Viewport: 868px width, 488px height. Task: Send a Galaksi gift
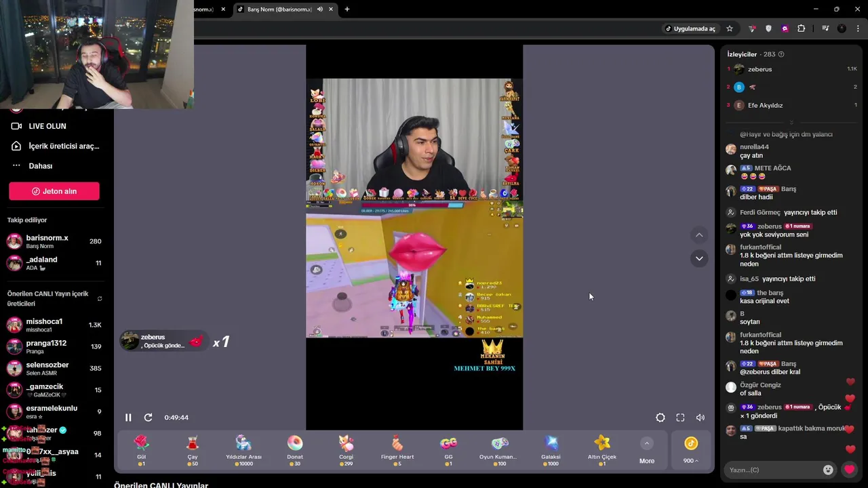(551, 451)
